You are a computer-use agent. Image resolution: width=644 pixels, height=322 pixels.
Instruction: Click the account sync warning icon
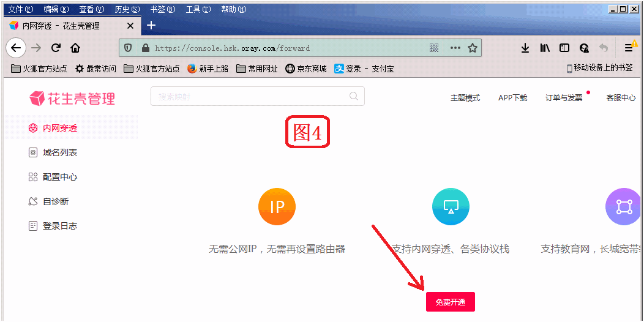pos(585,48)
